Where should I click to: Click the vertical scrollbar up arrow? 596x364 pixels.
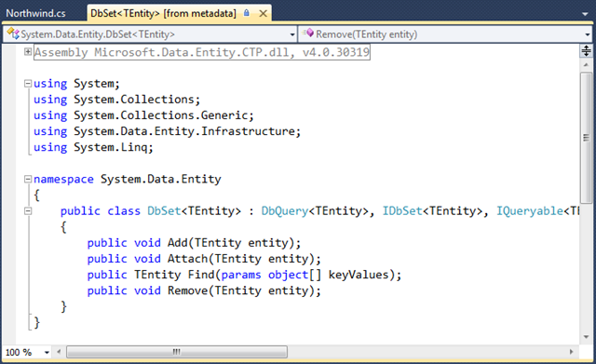point(586,65)
